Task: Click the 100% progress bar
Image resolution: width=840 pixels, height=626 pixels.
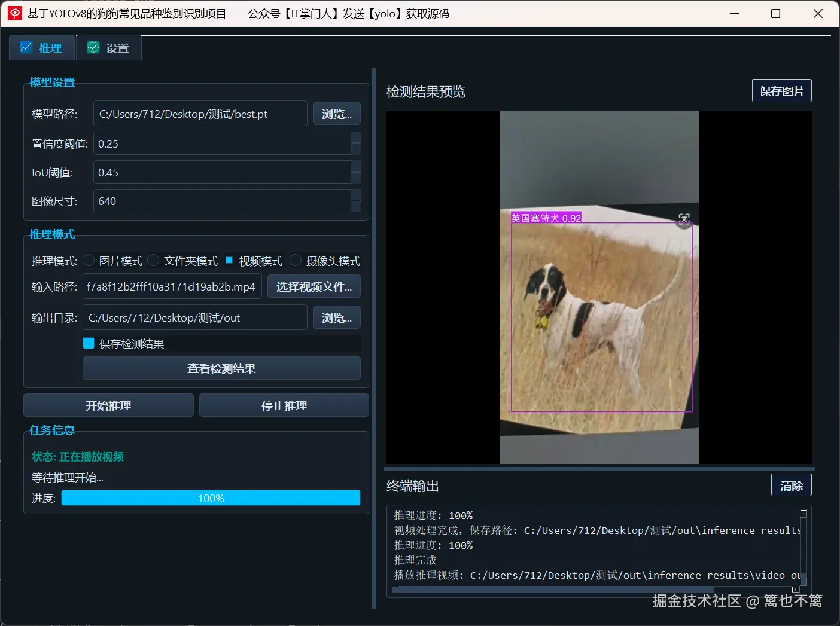Action: pyautogui.click(x=211, y=498)
